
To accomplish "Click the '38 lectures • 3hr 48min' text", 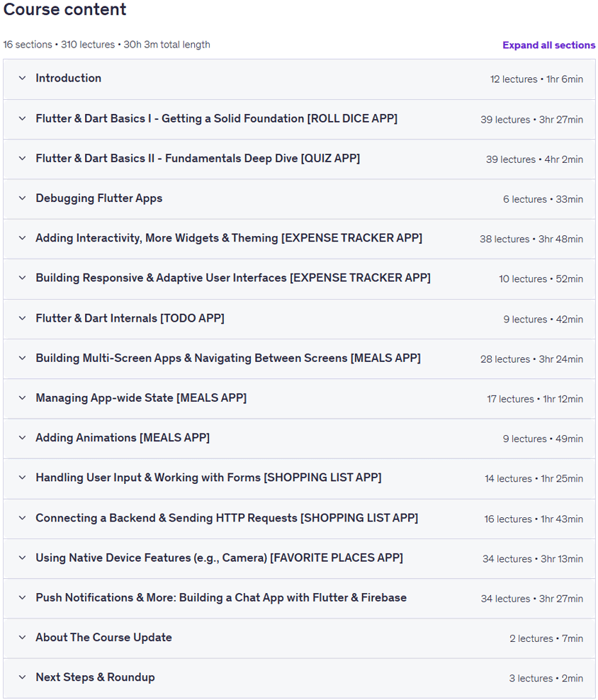I will tap(531, 239).
